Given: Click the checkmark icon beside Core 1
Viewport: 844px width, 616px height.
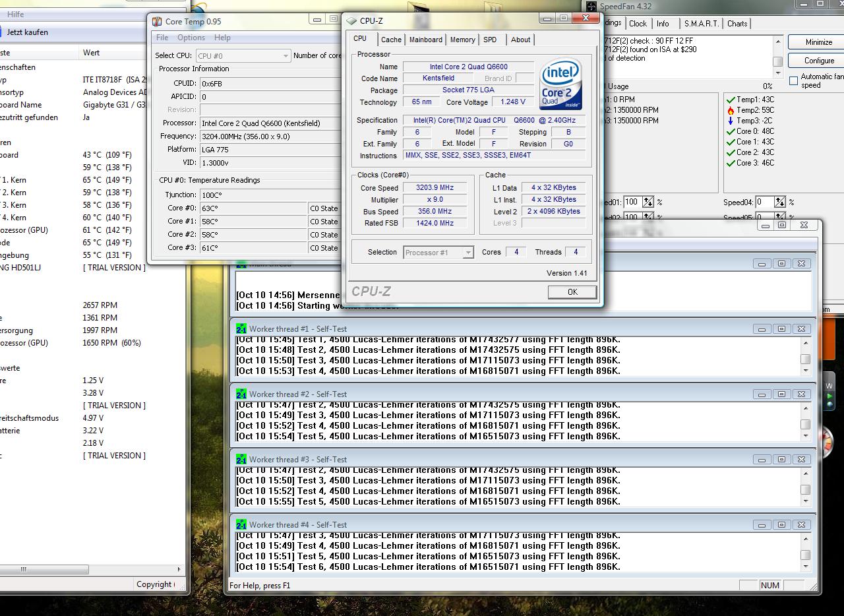Looking at the screenshot, I should (x=731, y=142).
